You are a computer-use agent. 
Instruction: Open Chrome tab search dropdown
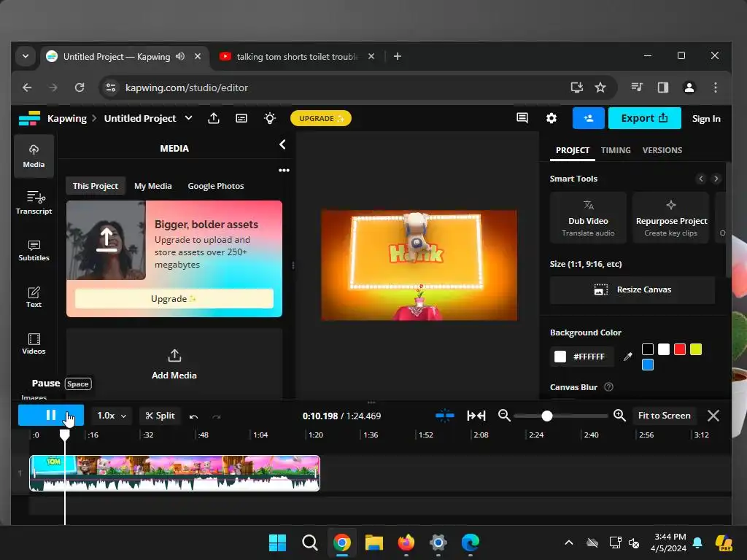click(26, 57)
